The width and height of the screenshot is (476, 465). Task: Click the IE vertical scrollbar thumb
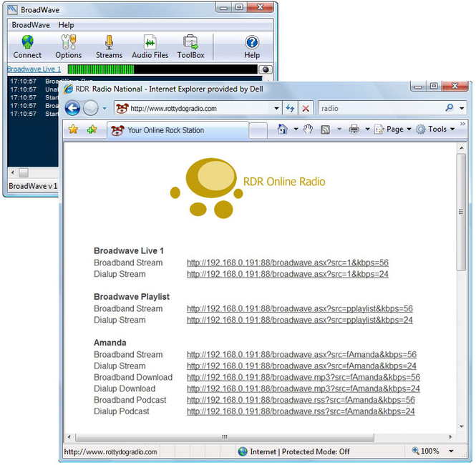click(462, 212)
